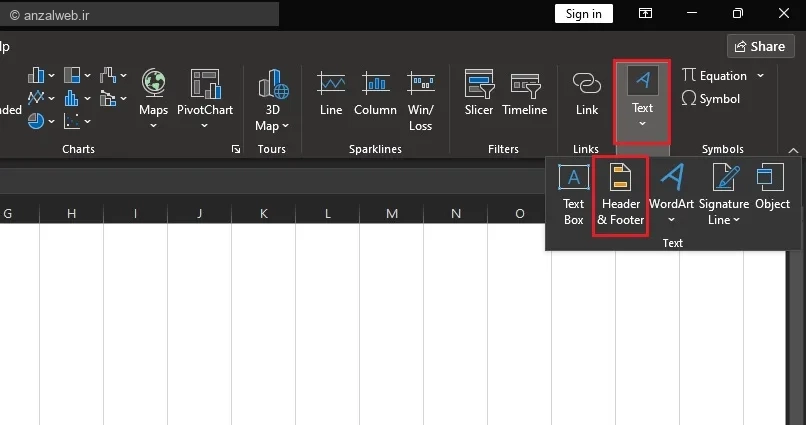
Task: Click Header & Footer in the Text menu
Action: click(x=620, y=194)
